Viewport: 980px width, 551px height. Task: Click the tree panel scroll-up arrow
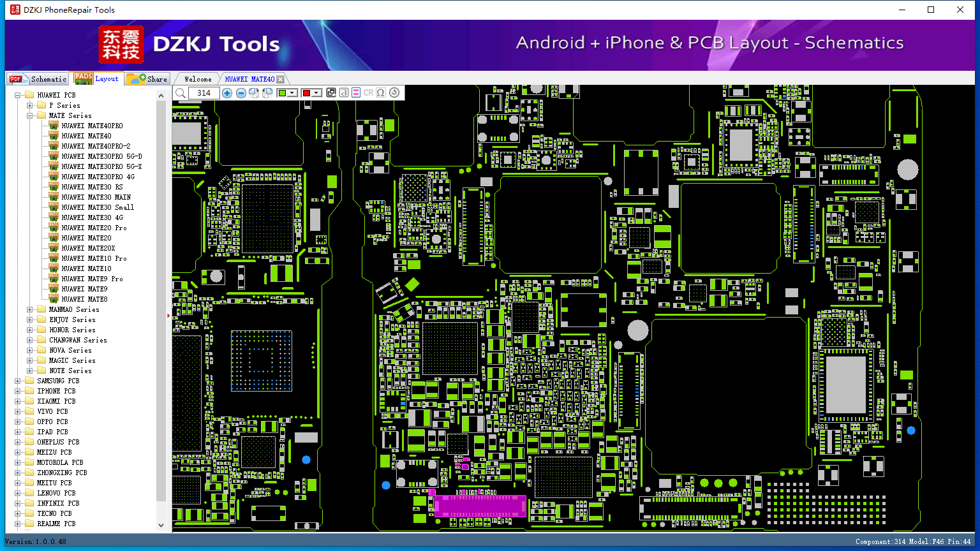click(x=161, y=95)
